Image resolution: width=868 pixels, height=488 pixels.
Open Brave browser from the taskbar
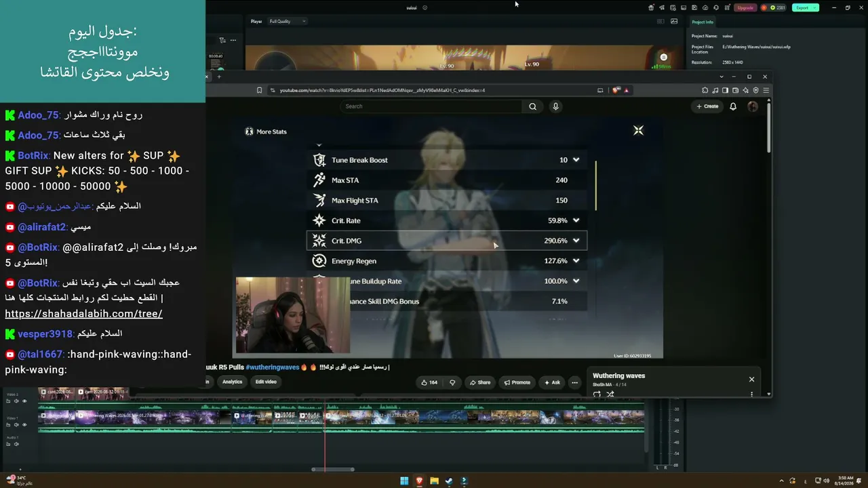coord(419,481)
